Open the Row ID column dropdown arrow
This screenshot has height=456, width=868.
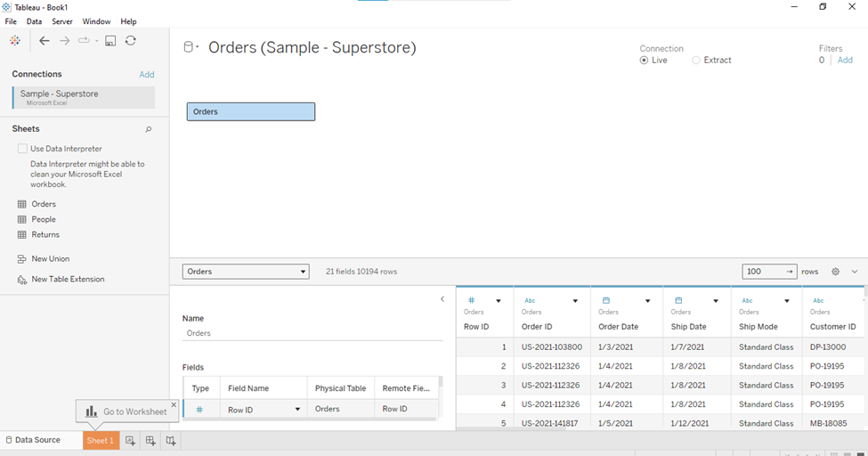pyautogui.click(x=499, y=301)
